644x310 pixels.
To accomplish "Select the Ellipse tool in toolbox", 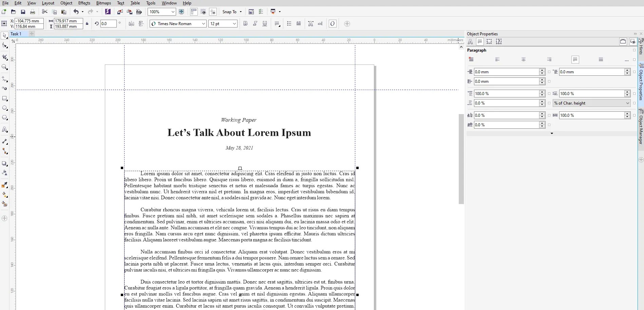I will click(x=5, y=108).
